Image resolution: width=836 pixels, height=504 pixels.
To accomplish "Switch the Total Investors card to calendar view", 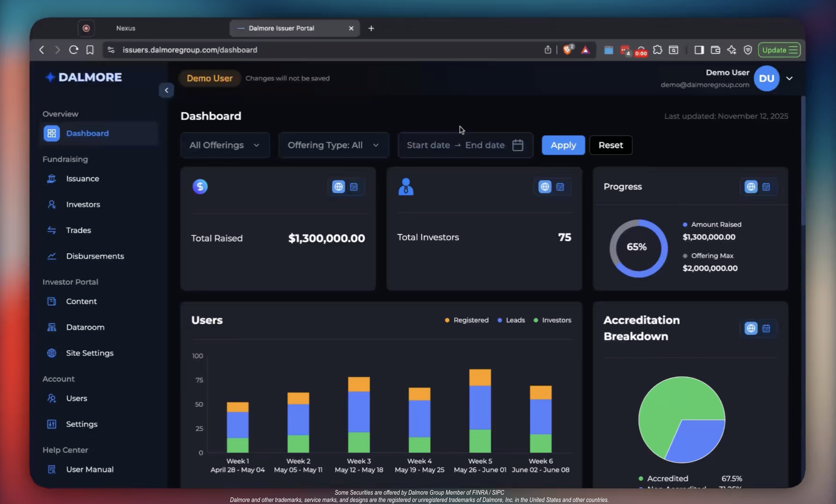I will click(x=560, y=187).
